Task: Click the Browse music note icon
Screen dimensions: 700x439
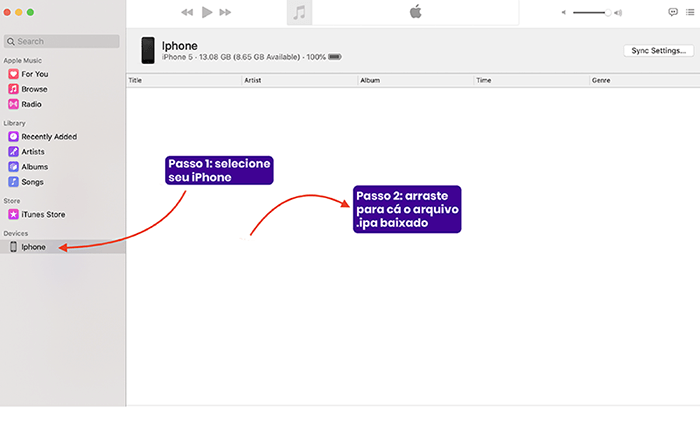Action: [x=13, y=89]
